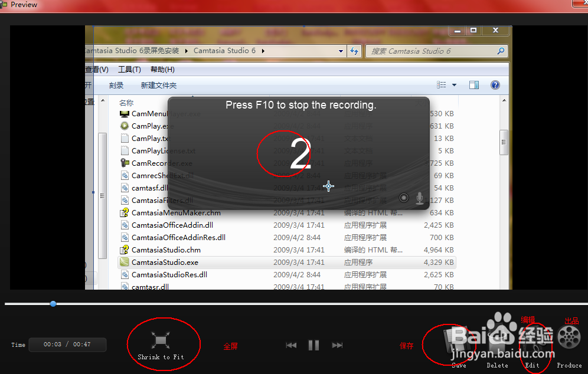Click the CamtasiaStudio.chm help file icon
The height and width of the screenshot is (374, 588).
125,250
